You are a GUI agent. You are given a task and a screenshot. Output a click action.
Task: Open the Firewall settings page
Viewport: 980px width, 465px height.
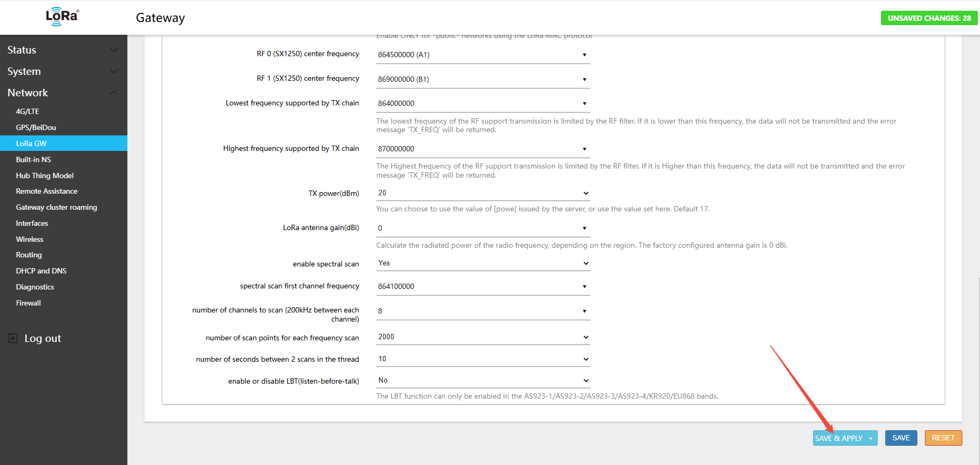[28, 303]
